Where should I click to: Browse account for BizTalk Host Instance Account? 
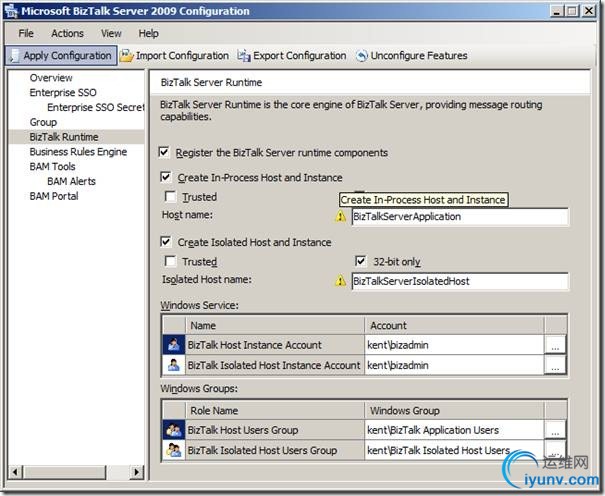(555, 344)
